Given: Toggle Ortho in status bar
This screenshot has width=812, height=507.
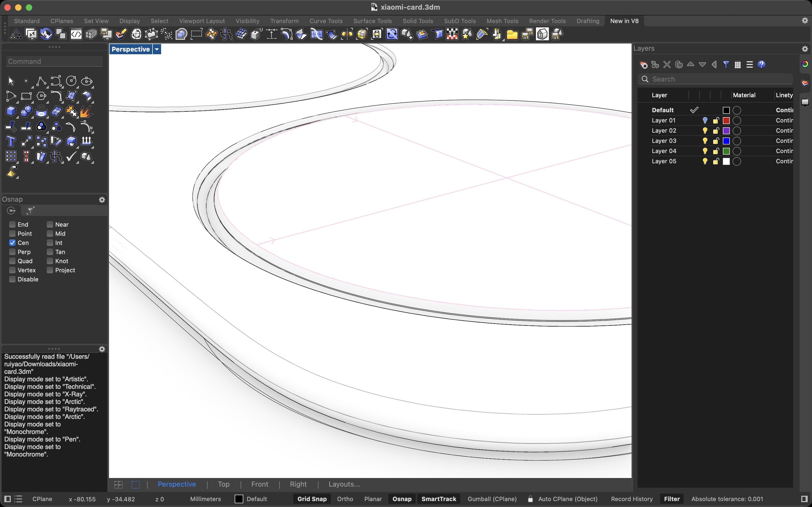Looking at the screenshot, I should 345,499.
